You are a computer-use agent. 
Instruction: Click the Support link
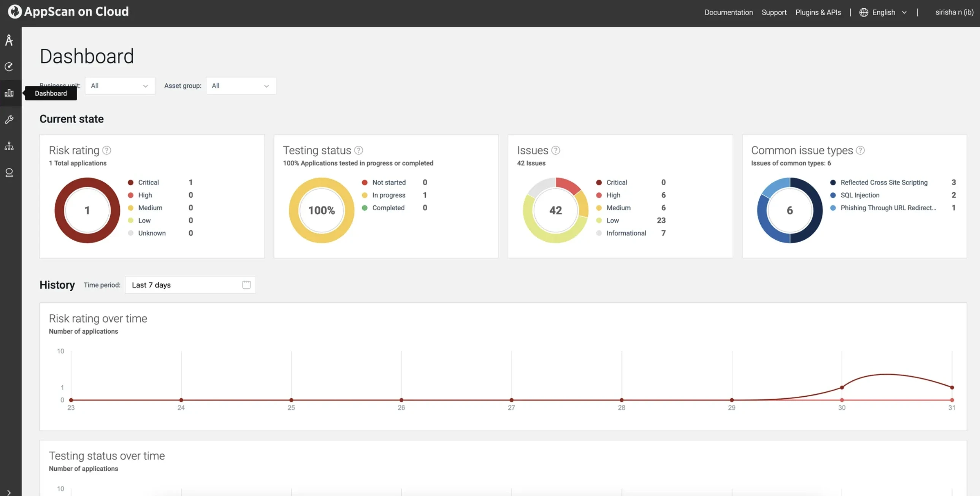(x=774, y=12)
